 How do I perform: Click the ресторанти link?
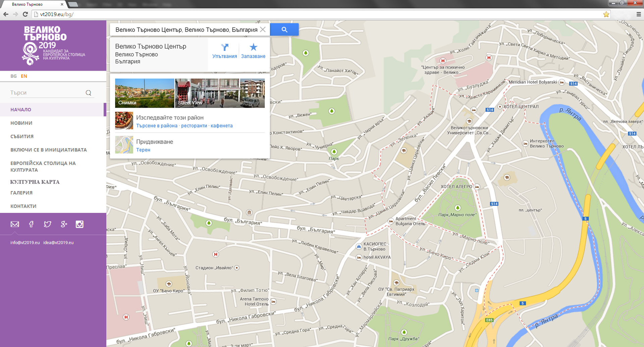tap(194, 126)
